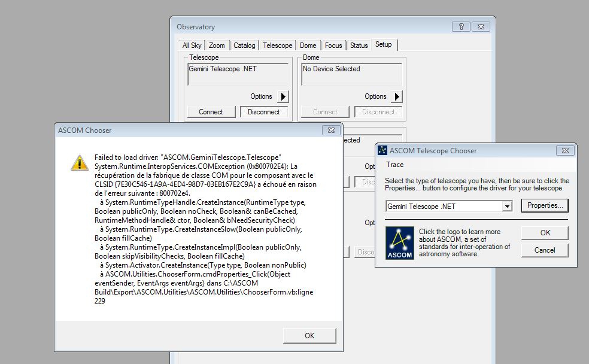Close the Observatory window

[x=481, y=27]
